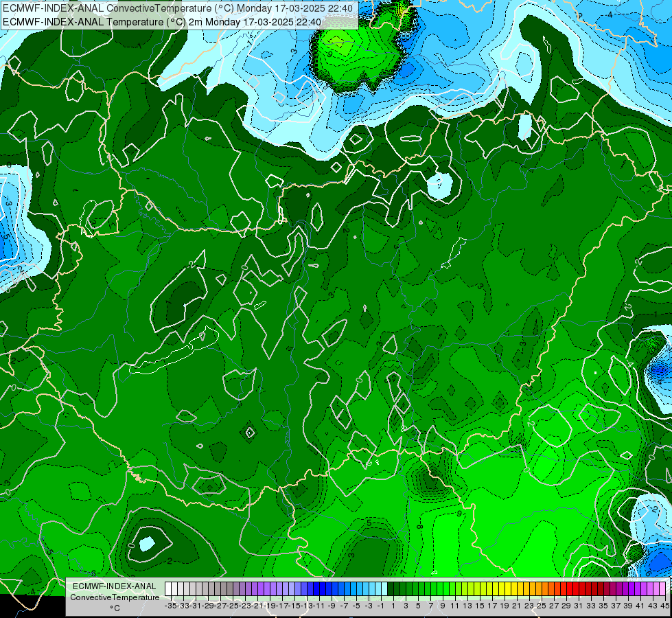Image resolution: width=672 pixels, height=618 pixels.
Task: Pick the pink 45 legend swatch
Action: tap(663, 589)
